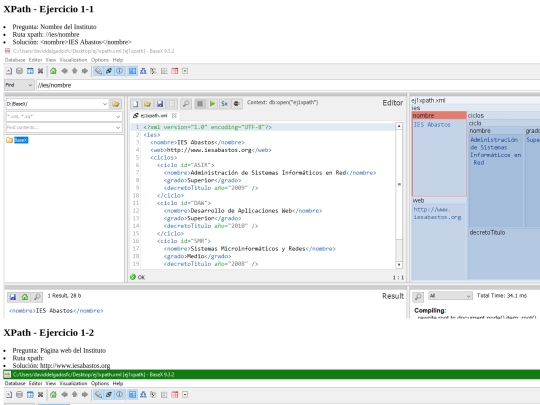
Task: Toggle Explorer view in first BaseX toolbar
Action: coord(185,71)
